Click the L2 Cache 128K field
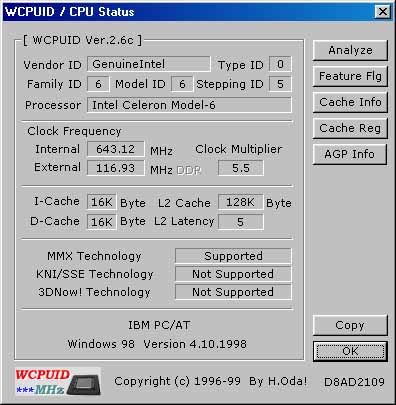The width and height of the screenshot is (396, 405). [241, 202]
